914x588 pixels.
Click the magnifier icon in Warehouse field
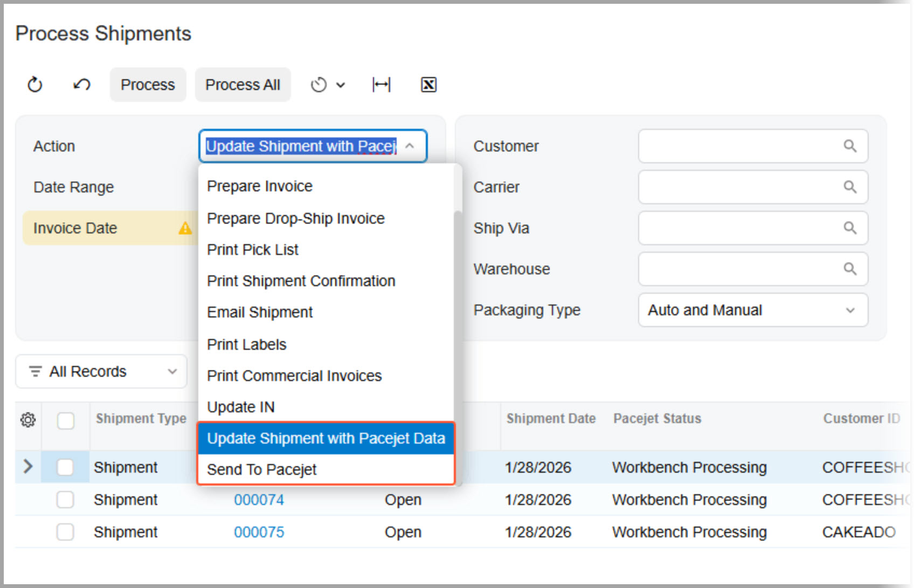point(850,269)
